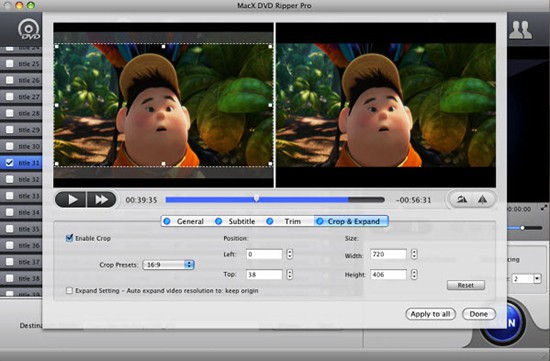Select title 29 in the list
The width and height of the screenshot is (550, 361).
[x=21, y=129]
